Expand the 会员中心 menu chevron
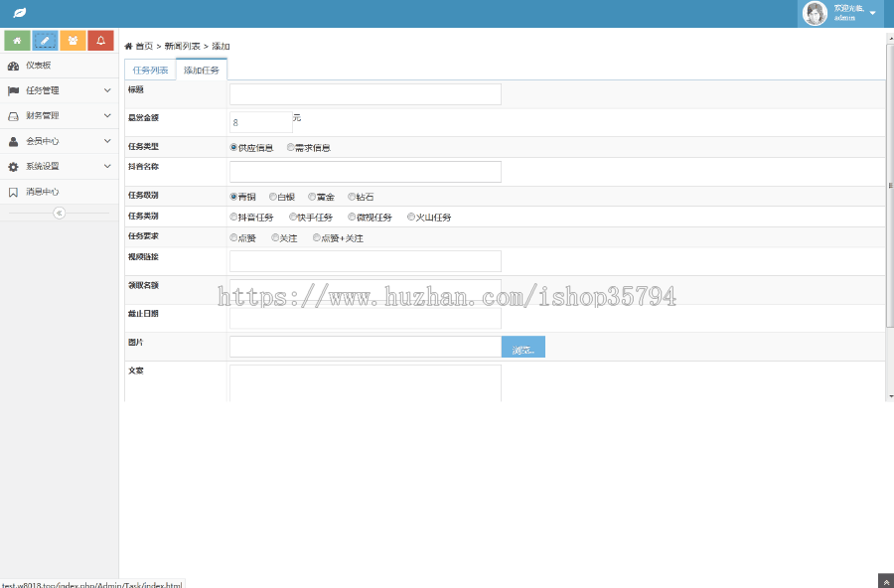The image size is (894, 588). 107,141
